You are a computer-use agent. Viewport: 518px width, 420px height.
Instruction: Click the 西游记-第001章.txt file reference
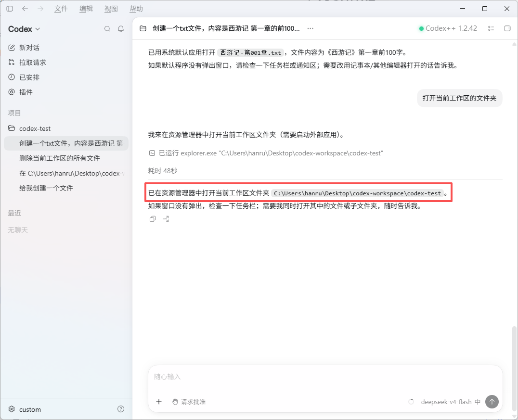251,52
